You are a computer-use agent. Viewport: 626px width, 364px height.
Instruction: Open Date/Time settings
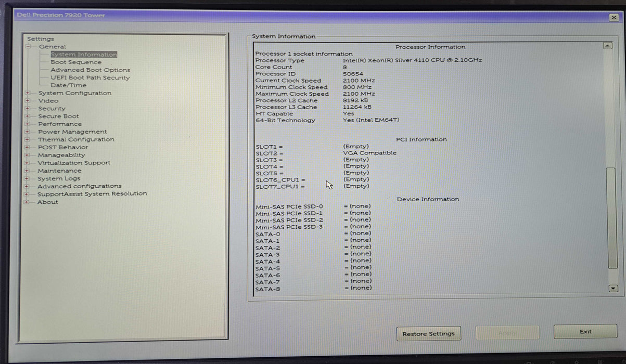coord(69,86)
